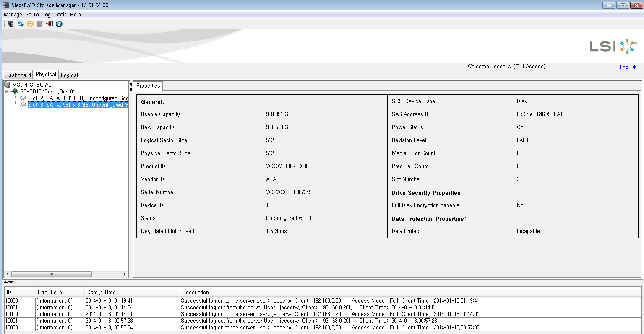This screenshot has height=334, width=644.
Task: Select the MSDN-SPECIAL server node
Action: coord(31,85)
